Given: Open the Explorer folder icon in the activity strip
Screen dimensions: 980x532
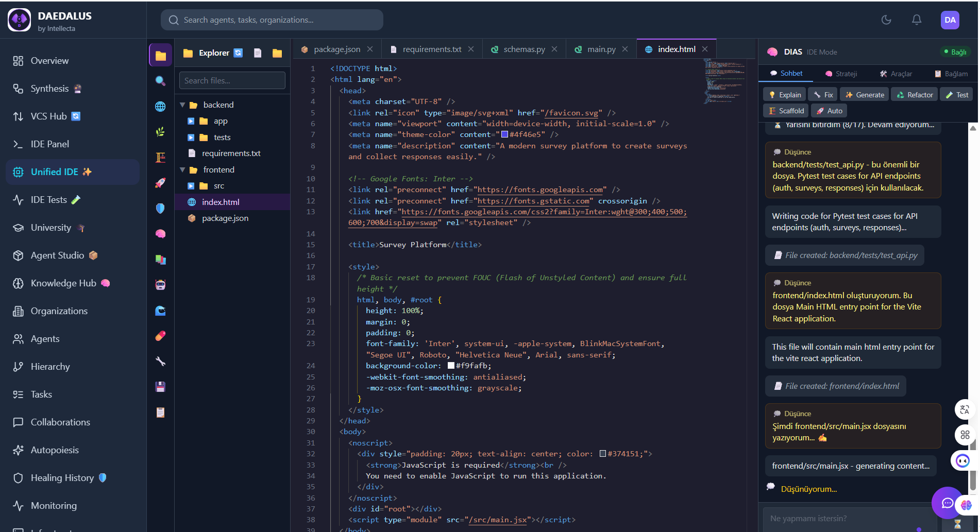Looking at the screenshot, I should tap(161, 55).
